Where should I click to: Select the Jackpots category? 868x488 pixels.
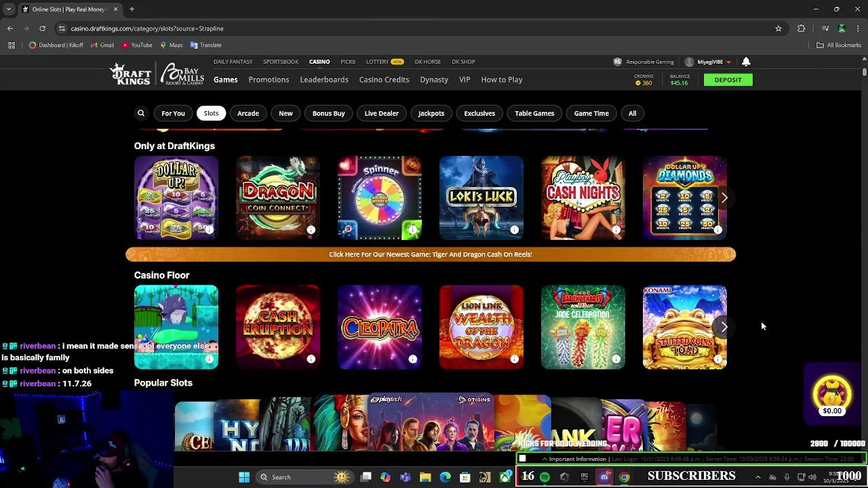pos(431,113)
